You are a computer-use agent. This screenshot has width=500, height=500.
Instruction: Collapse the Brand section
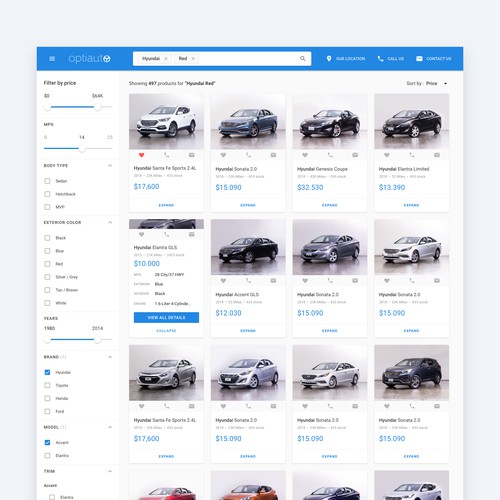pyautogui.click(x=110, y=357)
